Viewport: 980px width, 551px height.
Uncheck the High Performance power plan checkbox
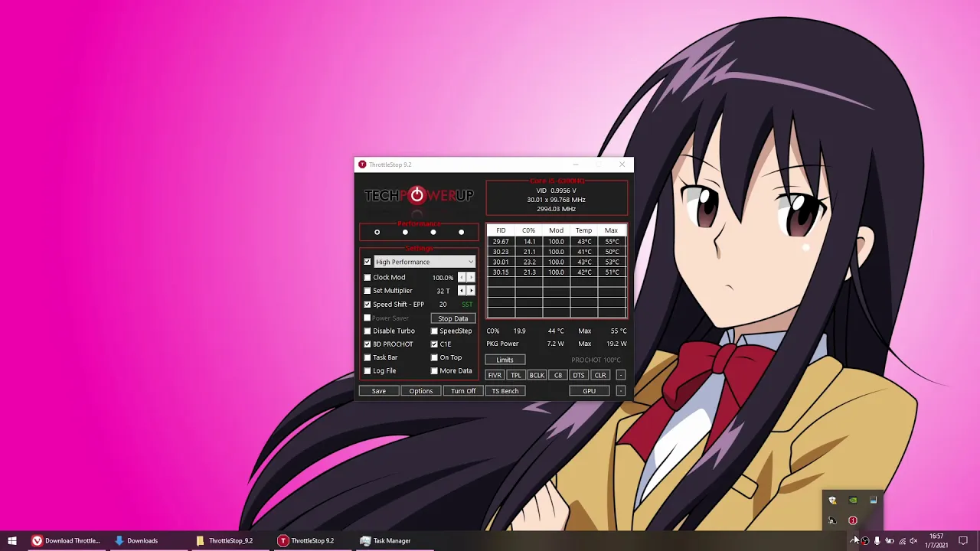click(x=367, y=262)
